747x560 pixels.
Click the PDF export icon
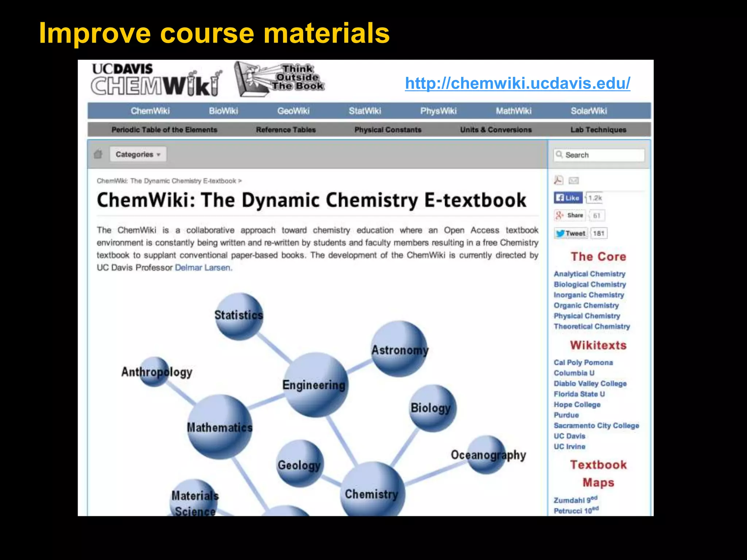558,180
